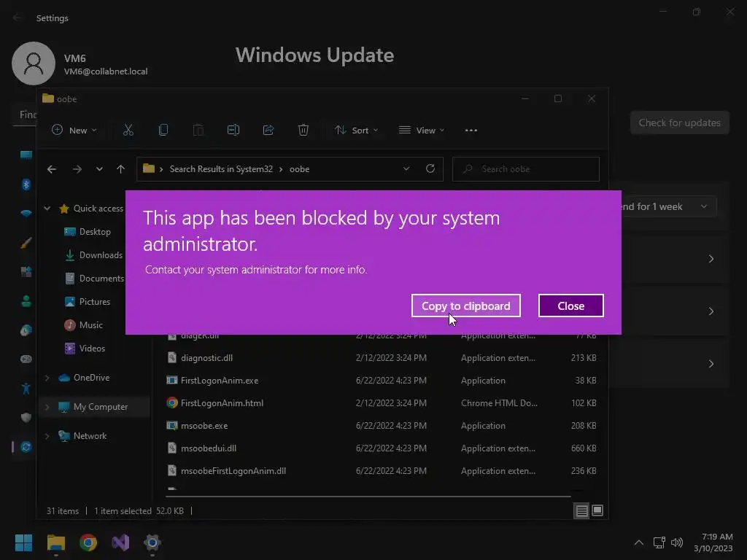Viewport: 747px width, 560px height.
Task: Open File Explorer from taskbar
Action: click(x=55, y=542)
